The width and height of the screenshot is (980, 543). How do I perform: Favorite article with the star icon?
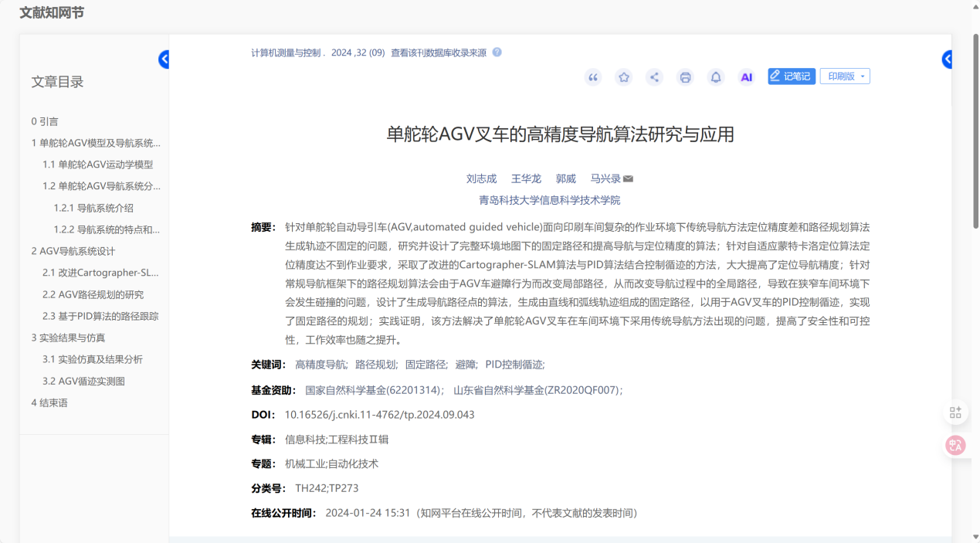pos(623,77)
